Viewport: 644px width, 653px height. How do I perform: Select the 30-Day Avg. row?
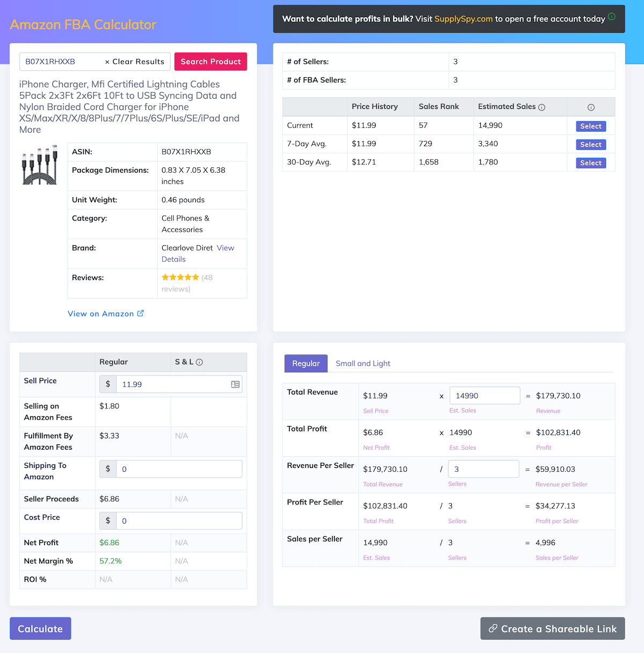[x=591, y=163]
